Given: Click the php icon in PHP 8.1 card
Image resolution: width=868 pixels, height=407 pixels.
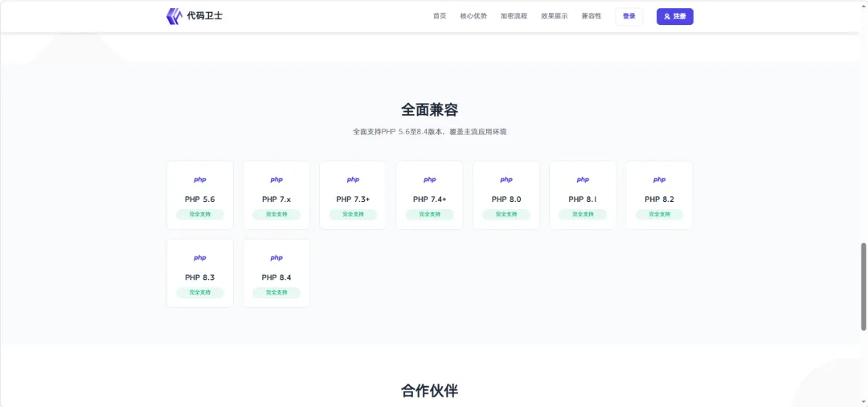Looking at the screenshot, I should (x=583, y=179).
